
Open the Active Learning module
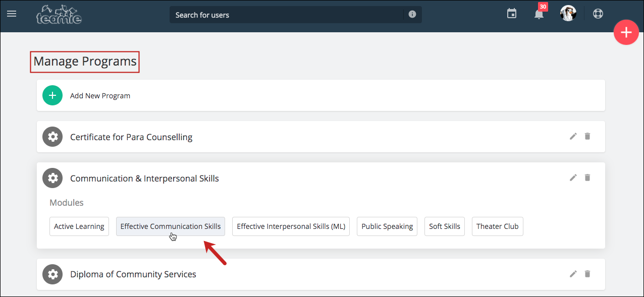(79, 226)
